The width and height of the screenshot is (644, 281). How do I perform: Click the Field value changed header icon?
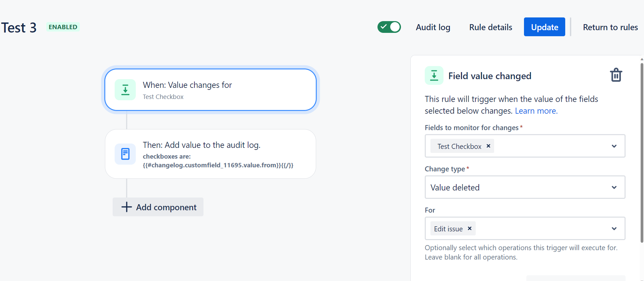434,75
